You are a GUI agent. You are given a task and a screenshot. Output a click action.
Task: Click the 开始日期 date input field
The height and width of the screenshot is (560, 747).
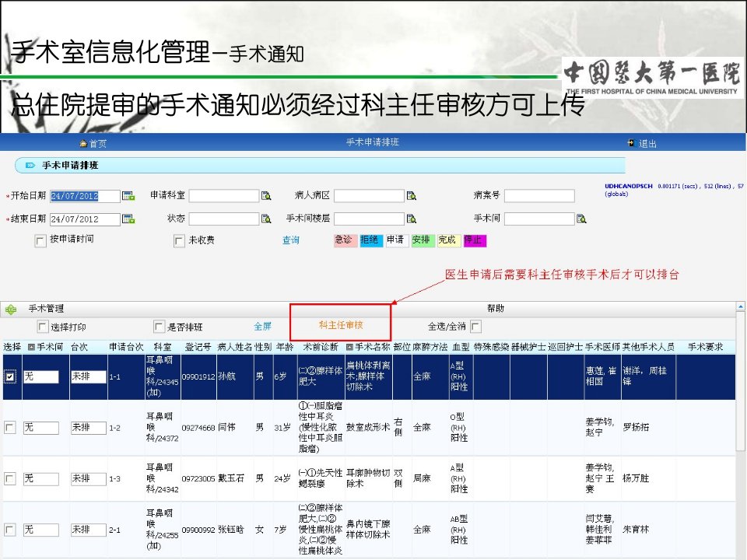(x=86, y=196)
